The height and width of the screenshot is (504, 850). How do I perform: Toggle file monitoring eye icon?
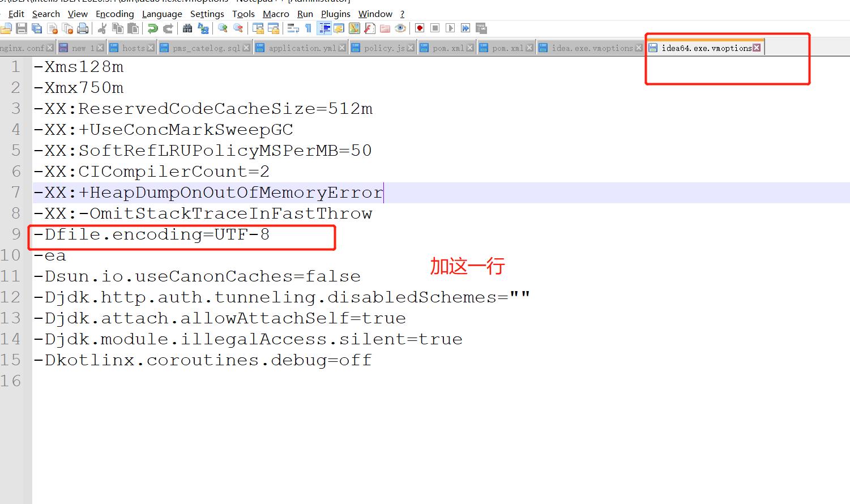tap(400, 28)
